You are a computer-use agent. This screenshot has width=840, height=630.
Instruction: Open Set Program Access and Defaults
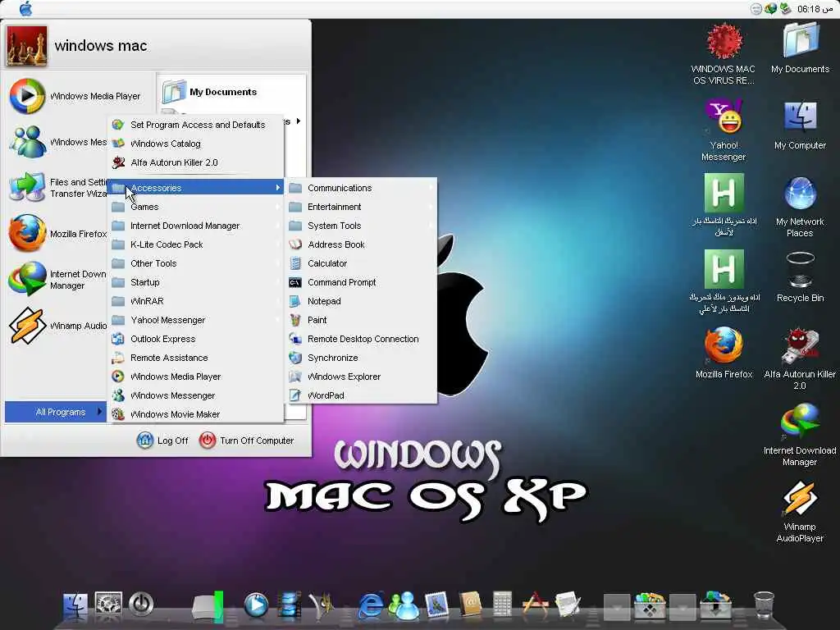pyautogui.click(x=196, y=125)
